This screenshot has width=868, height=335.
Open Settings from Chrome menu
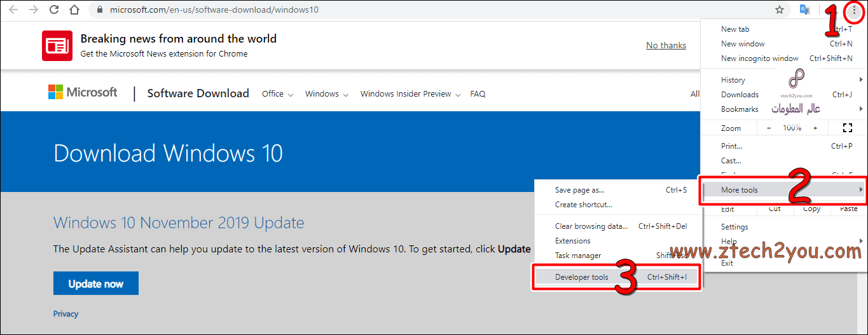(x=783, y=227)
